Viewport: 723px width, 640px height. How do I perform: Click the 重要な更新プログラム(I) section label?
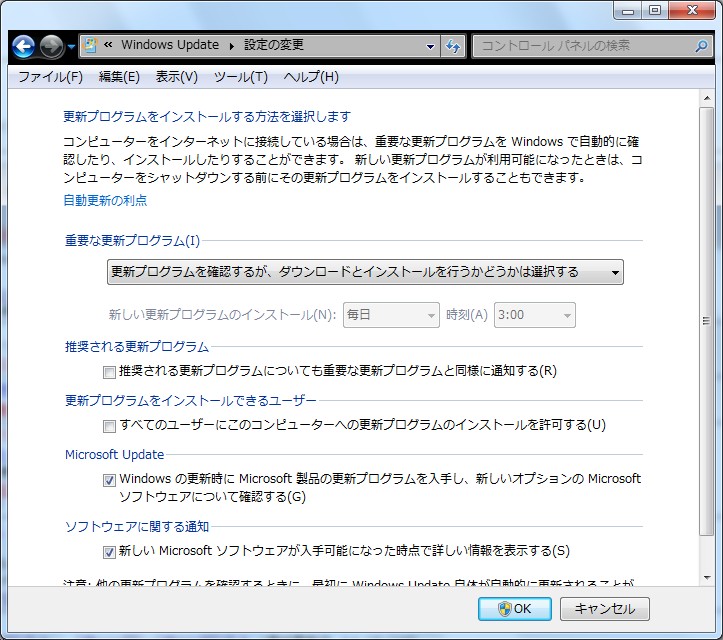coord(132,241)
